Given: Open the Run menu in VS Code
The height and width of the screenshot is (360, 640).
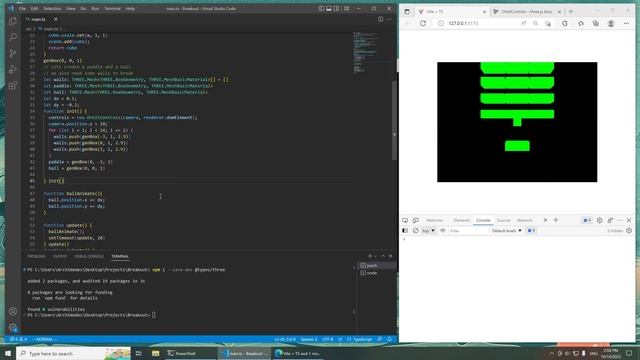Looking at the screenshot, I should [x=95, y=8].
